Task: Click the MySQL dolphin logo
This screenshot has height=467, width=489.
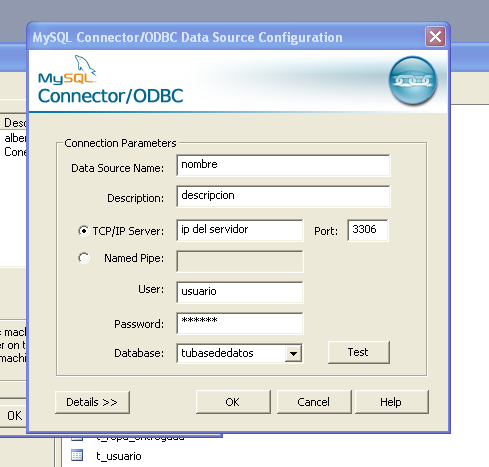Action: click(x=68, y=69)
